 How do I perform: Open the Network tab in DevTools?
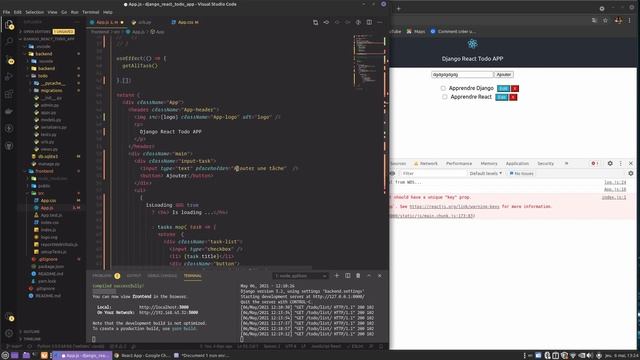point(426,163)
